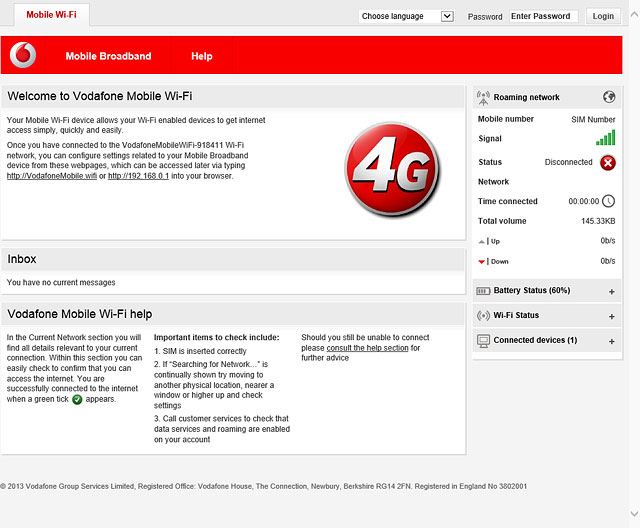Click the Important items to check include heading
640x528 pixels.
(x=217, y=337)
